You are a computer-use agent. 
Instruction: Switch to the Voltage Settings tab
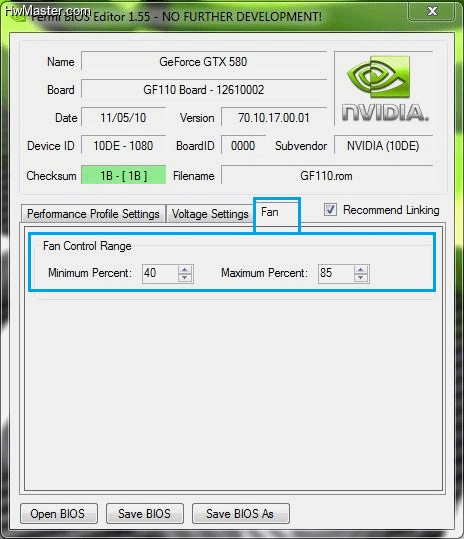[x=210, y=213]
